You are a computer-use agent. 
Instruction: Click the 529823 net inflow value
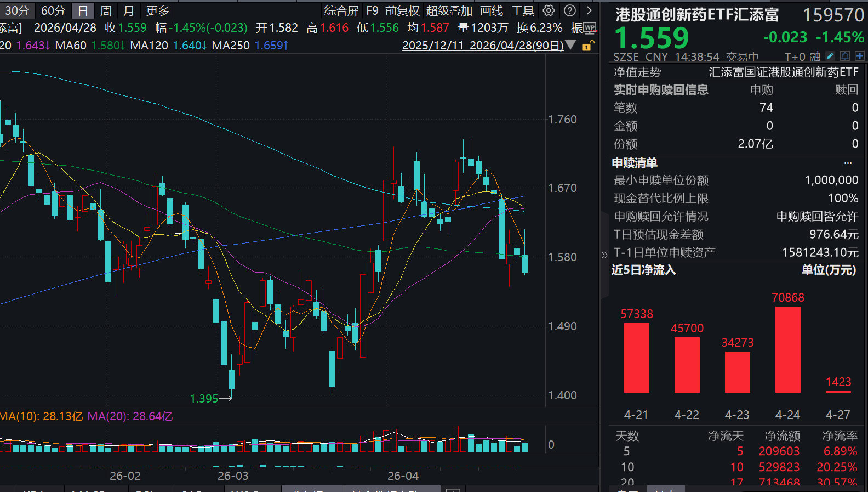click(779, 467)
